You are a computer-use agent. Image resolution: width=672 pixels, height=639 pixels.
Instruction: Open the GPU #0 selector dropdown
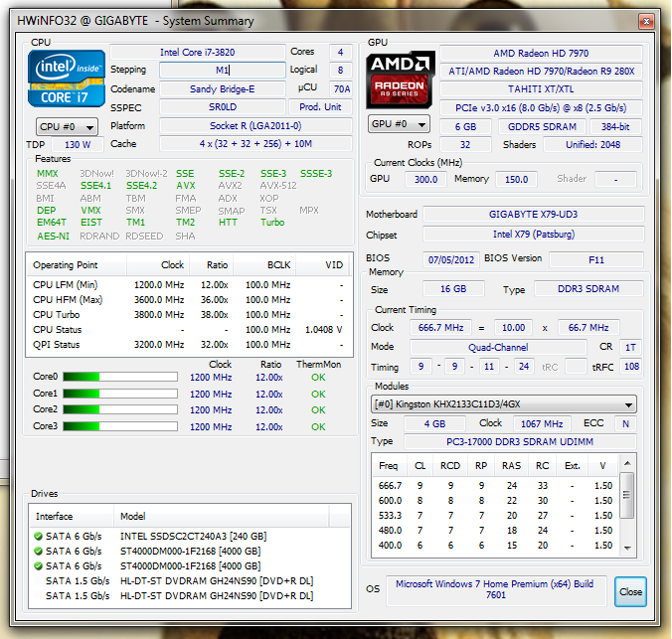pyautogui.click(x=399, y=124)
